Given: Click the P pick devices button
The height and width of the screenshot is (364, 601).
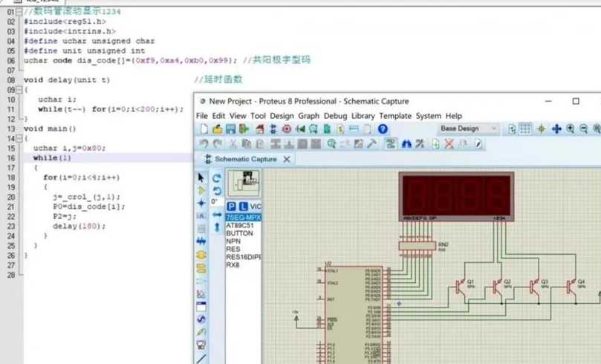Looking at the screenshot, I should coord(231,207).
